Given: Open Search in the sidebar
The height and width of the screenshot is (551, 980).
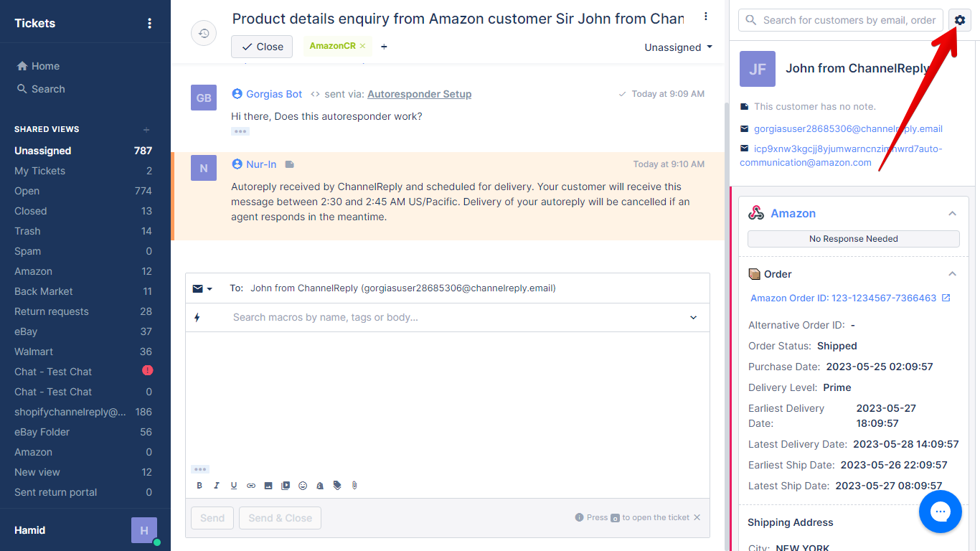Looking at the screenshot, I should click(41, 89).
